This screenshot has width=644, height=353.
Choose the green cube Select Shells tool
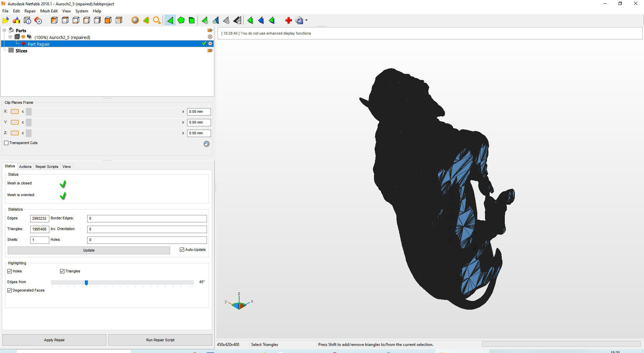(x=192, y=20)
